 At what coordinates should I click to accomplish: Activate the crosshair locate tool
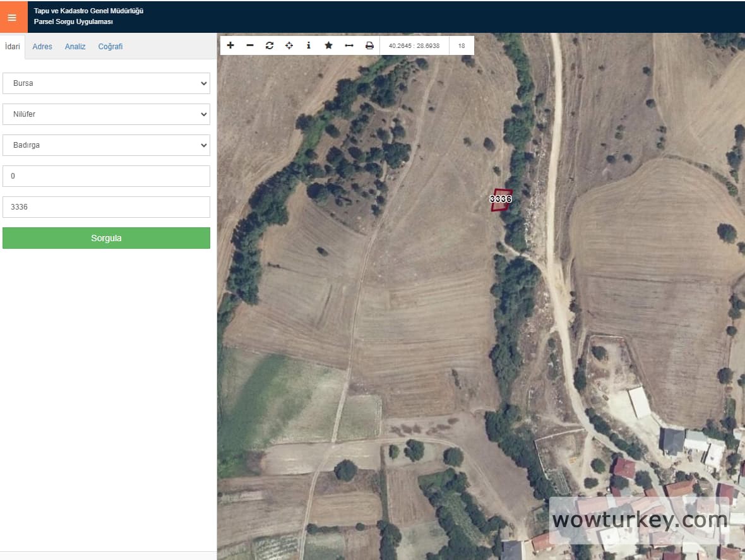(289, 45)
